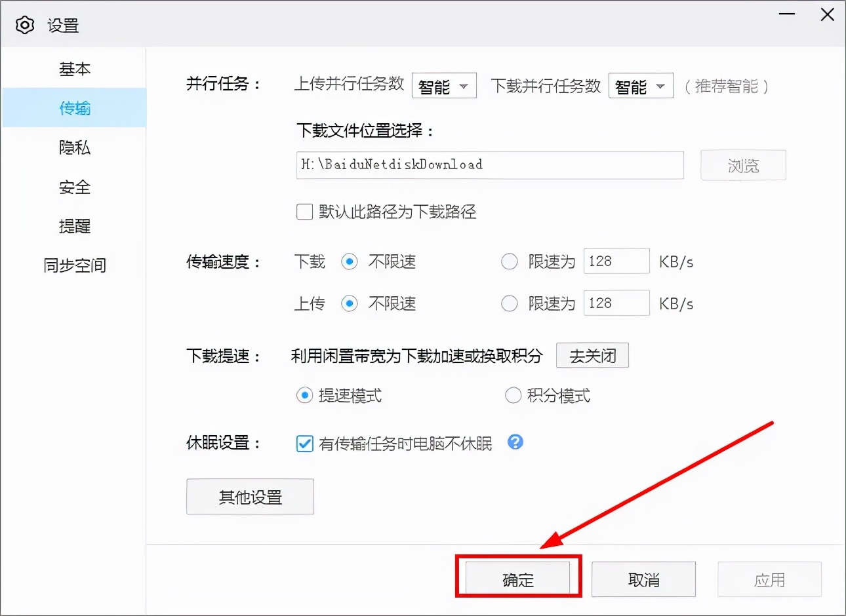
Task: Switch to the 基本 settings tab
Action: (74, 69)
